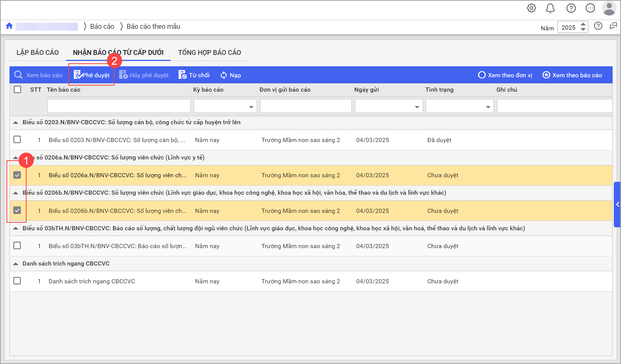Select the Xem theo báo cáo radio option
Screen dimensions: 621x364
point(572,75)
